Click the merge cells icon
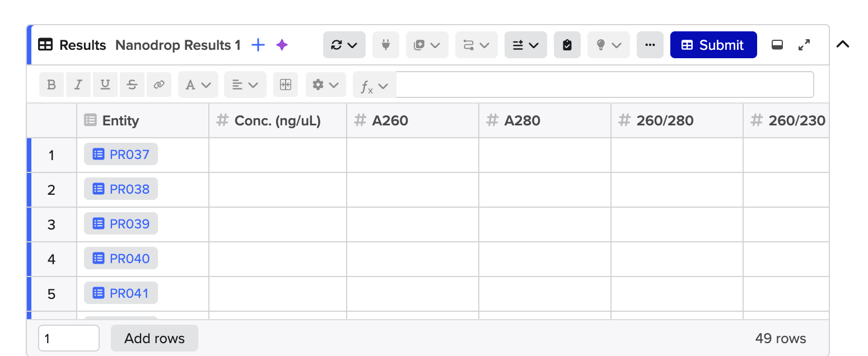This screenshot has width=868, height=356. coord(286,84)
